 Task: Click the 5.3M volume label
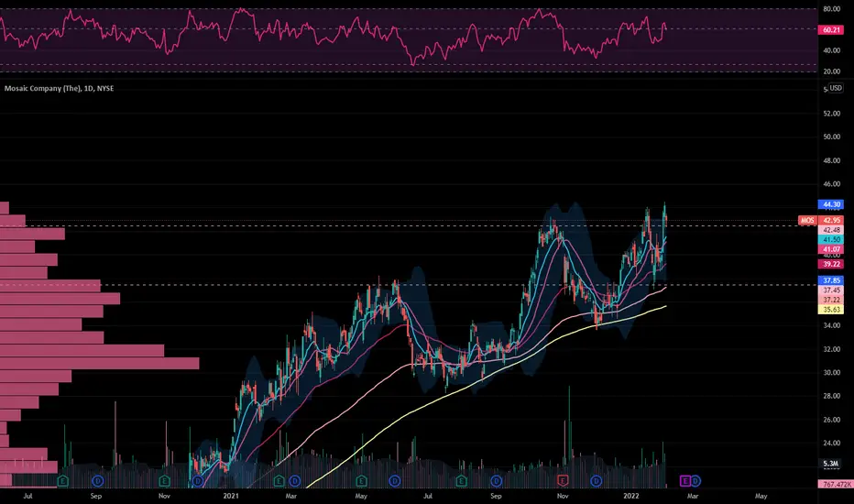(x=831, y=464)
